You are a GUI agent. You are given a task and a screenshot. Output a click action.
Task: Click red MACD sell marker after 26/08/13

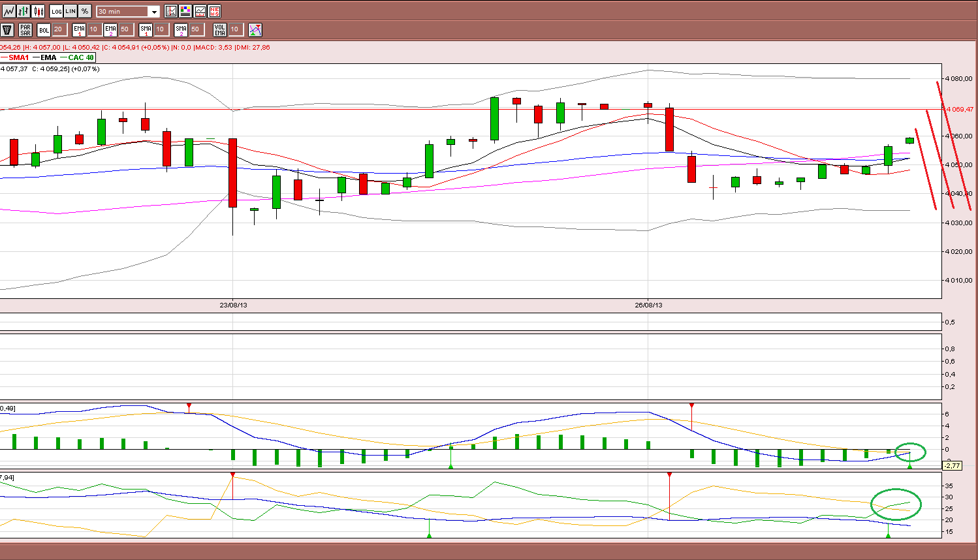tap(692, 405)
